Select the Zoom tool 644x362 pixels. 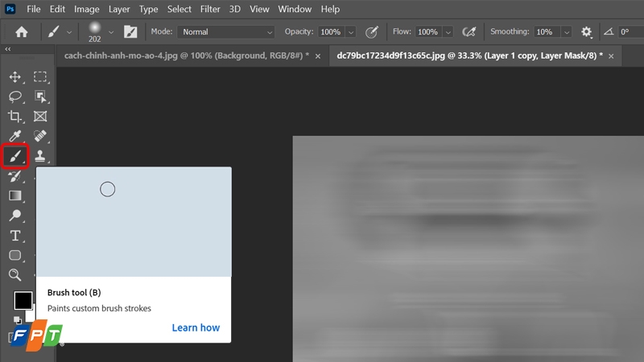tap(15, 275)
